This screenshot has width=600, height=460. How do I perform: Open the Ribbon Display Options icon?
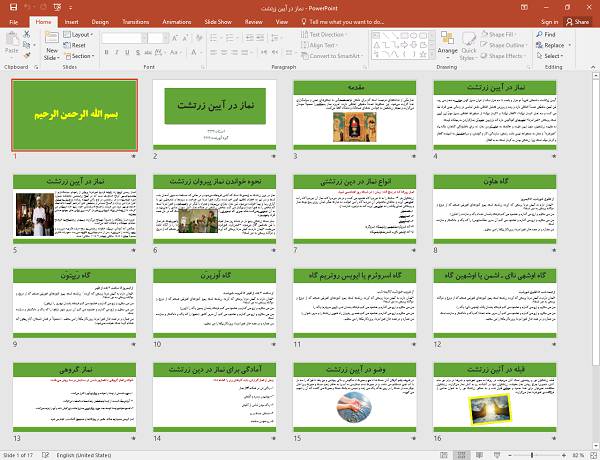pos(525,7)
